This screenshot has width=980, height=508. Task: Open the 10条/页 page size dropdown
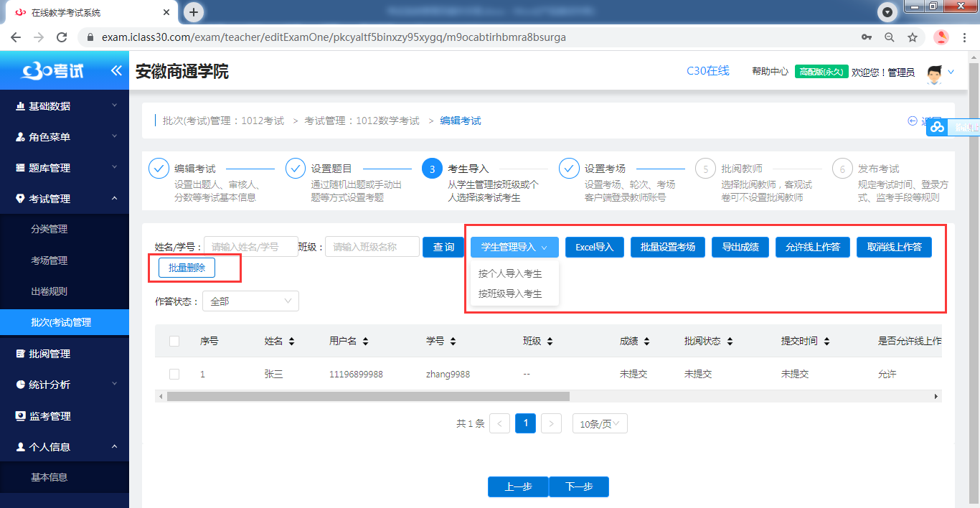pyautogui.click(x=600, y=423)
